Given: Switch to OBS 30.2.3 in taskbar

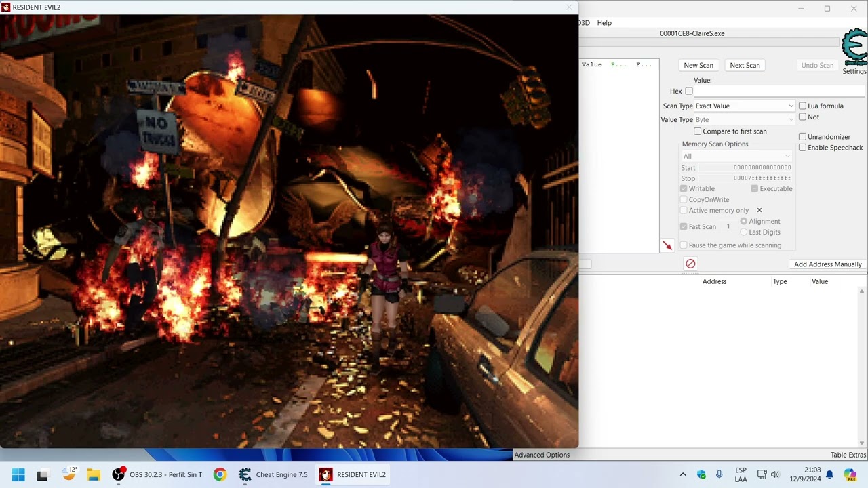Looking at the screenshot, I should tap(157, 474).
